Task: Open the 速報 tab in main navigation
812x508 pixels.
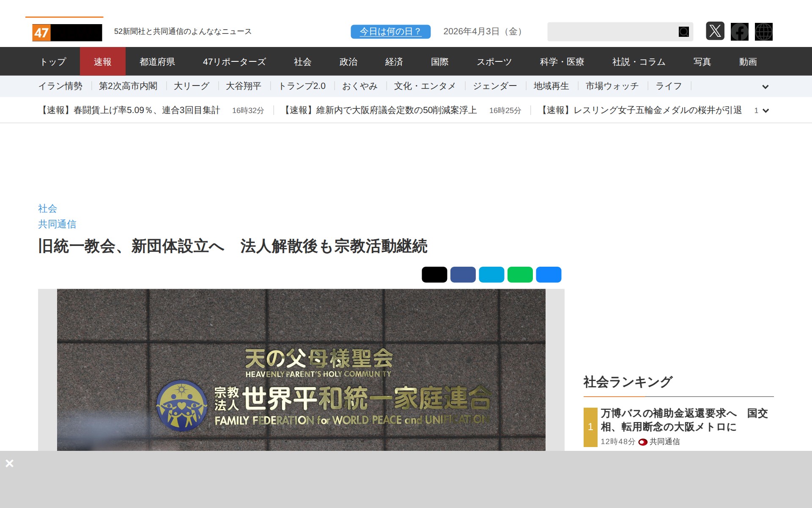Action: pyautogui.click(x=102, y=62)
